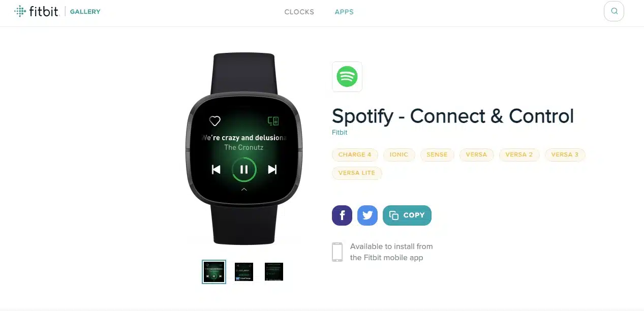Image resolution: width=644 pixels, height=311 pixels.
Task: Click the COPY link button
Action: (x=407, y=215)
